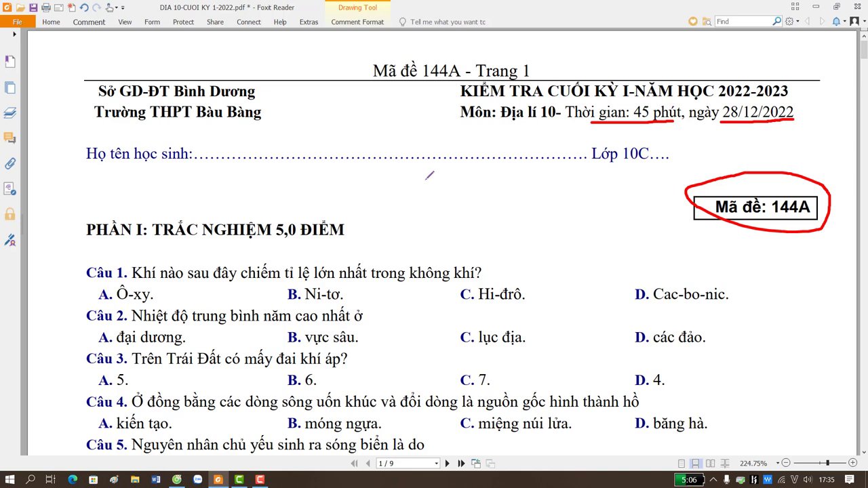The image size is (868, 488).
Task: Switch to the View ribbon tab
Action: coord(125,22)
